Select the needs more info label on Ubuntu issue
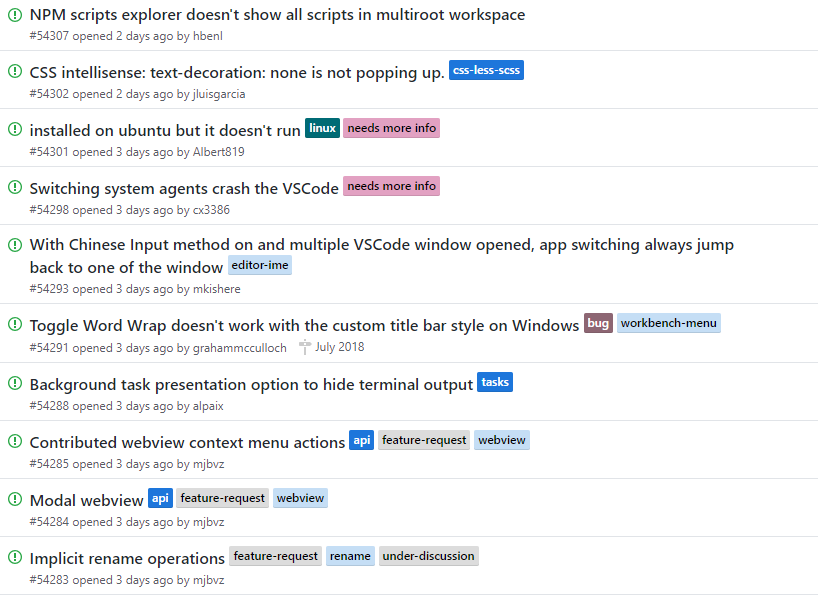818x598 pixels. pyautogui.click(x=391, y=128)
